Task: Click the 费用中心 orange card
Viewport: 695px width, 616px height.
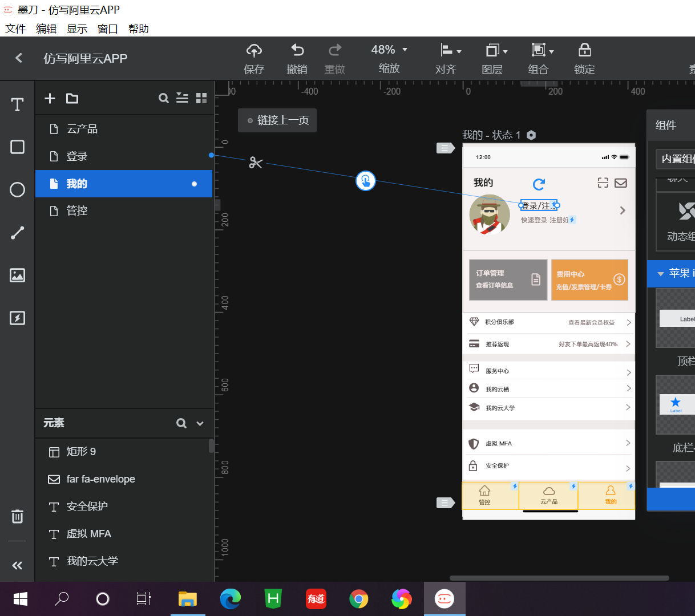Action: 589,279
